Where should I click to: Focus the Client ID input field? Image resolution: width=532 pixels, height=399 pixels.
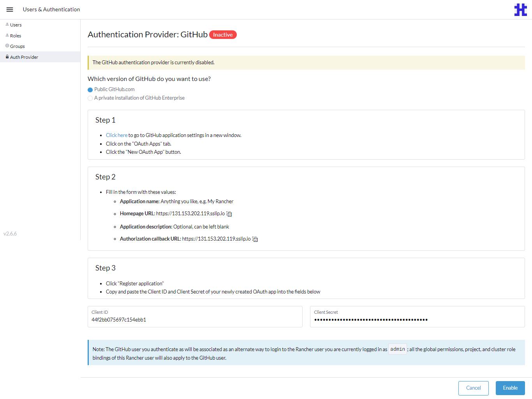tap(195, 316)
